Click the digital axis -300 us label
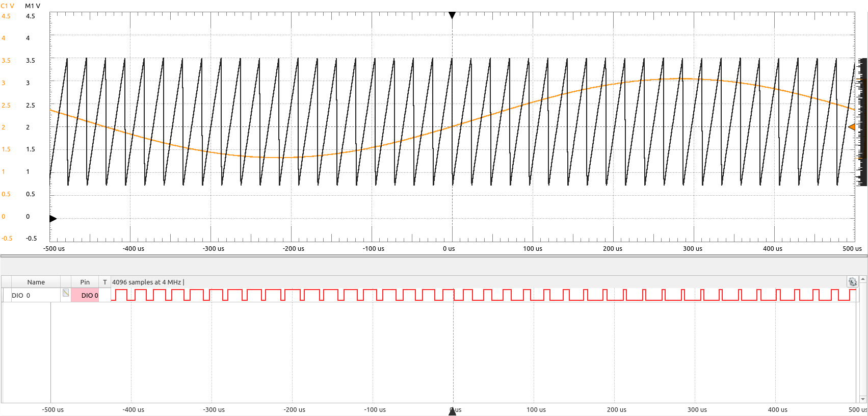Viewport: 868px width, 416px height. [x=214, y=409]
